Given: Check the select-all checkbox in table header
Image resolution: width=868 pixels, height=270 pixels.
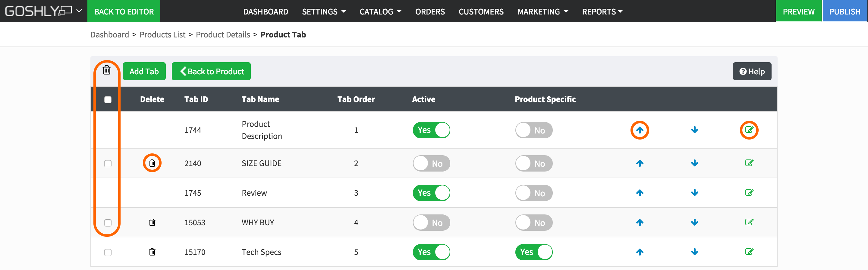Looking at the screenshot, I should (108, 100).
